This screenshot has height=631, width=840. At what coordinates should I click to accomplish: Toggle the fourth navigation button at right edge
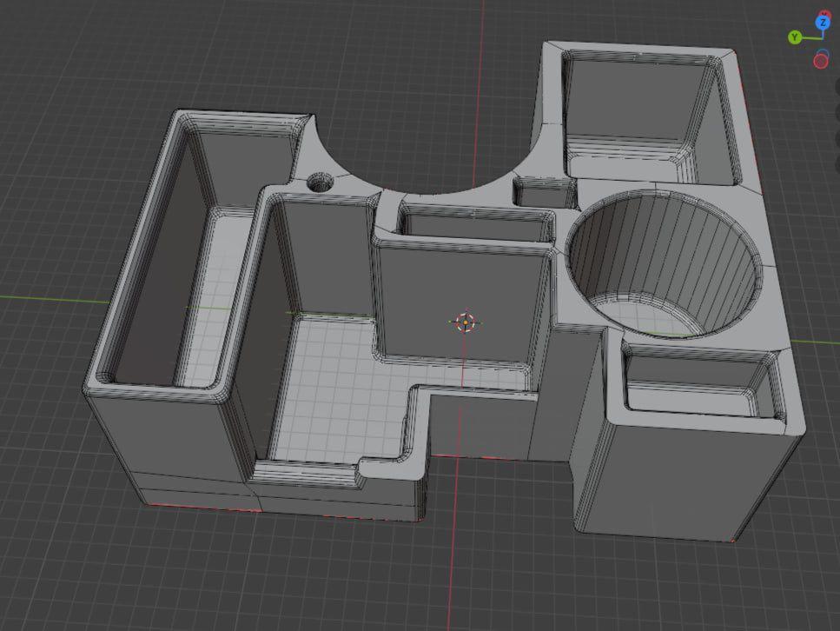(837, 164)
